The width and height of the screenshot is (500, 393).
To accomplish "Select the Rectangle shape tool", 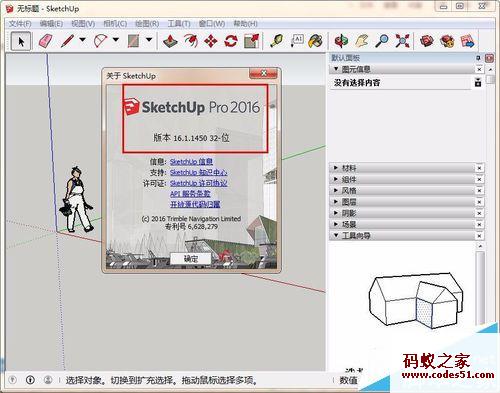I will click(133, 41).
